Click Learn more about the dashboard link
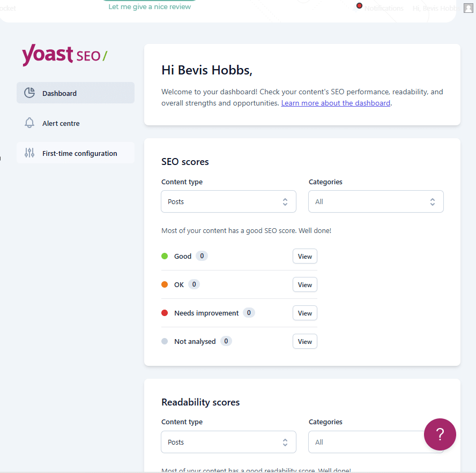The width and height of the screenshot is (476, 473). [336, 103]
